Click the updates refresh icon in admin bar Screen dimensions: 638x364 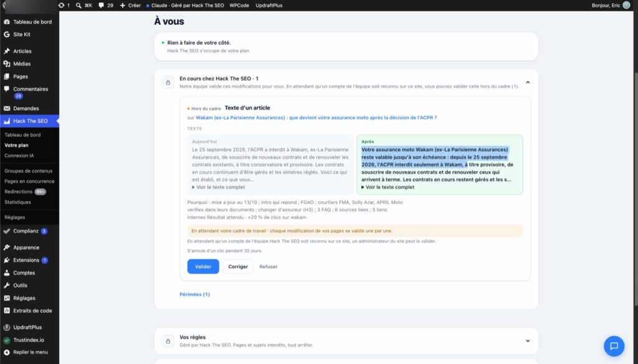tap(62, 5)
